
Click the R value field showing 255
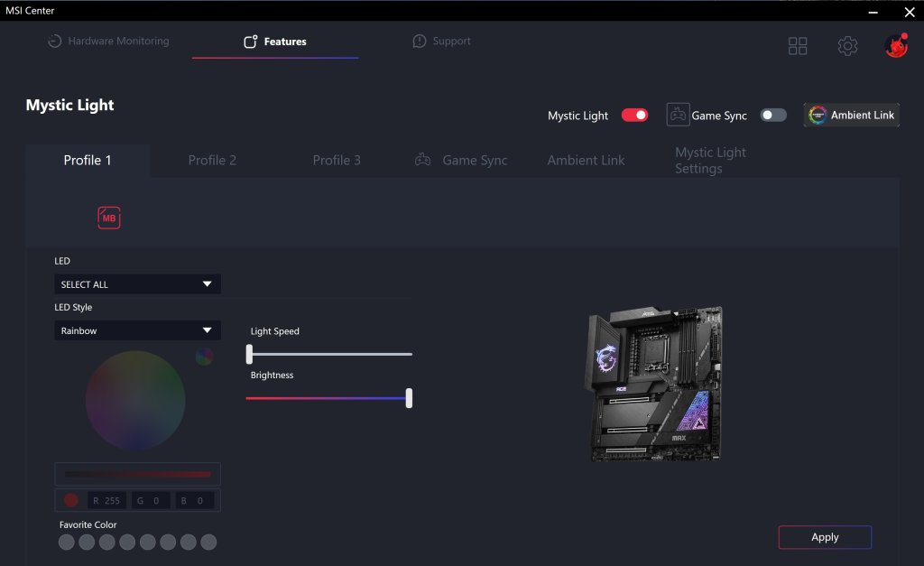coord(106,501)
